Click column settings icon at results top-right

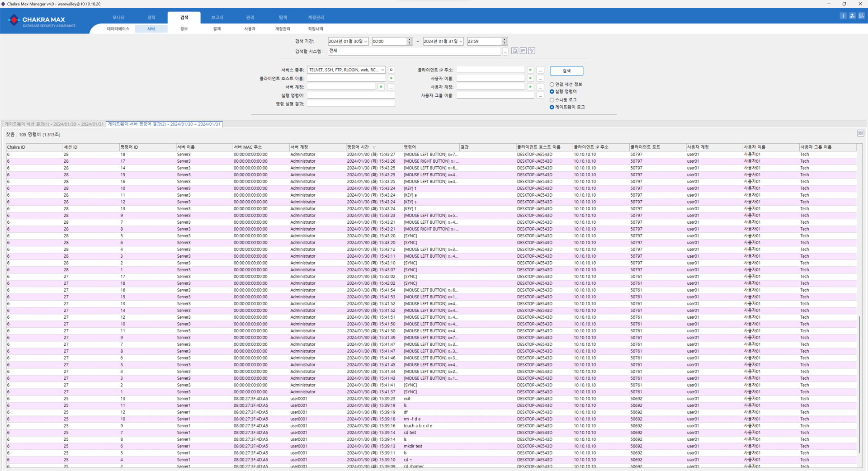(x=861, y=133)
